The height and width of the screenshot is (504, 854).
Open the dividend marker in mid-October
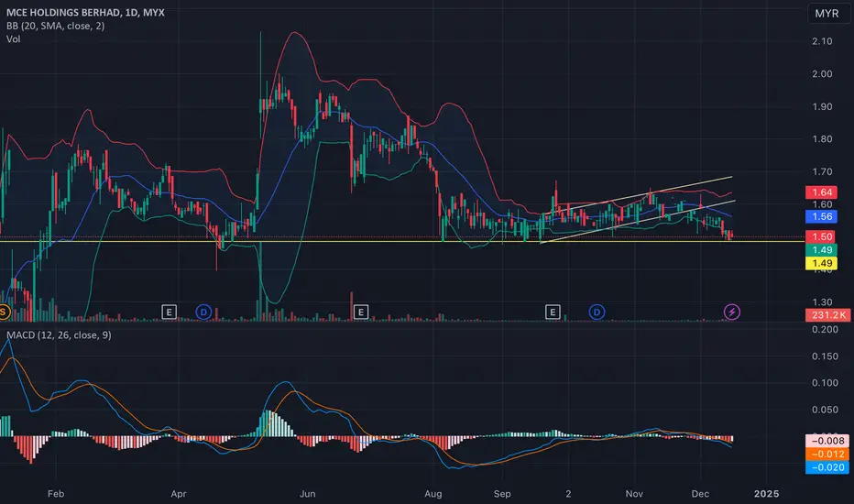597,312
